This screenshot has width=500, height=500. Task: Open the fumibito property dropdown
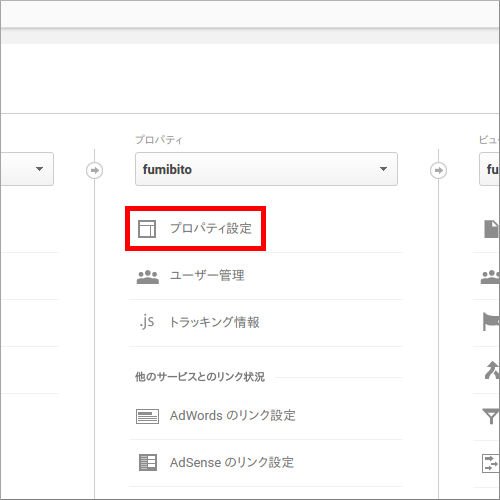266,169
